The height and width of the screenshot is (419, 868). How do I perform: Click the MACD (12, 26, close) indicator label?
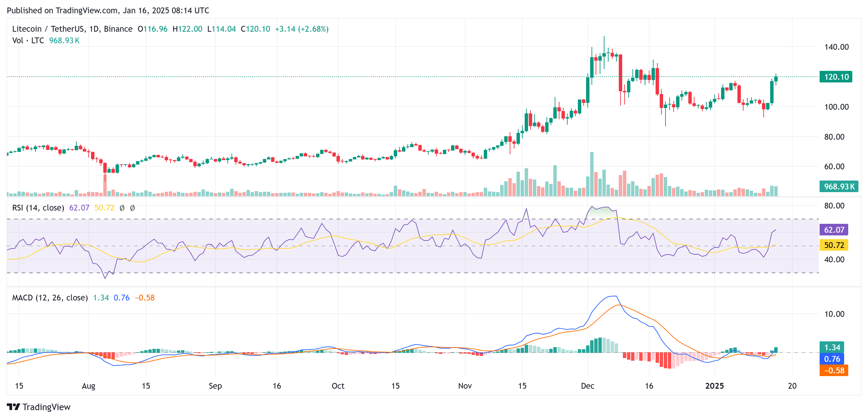pos(50,298)
